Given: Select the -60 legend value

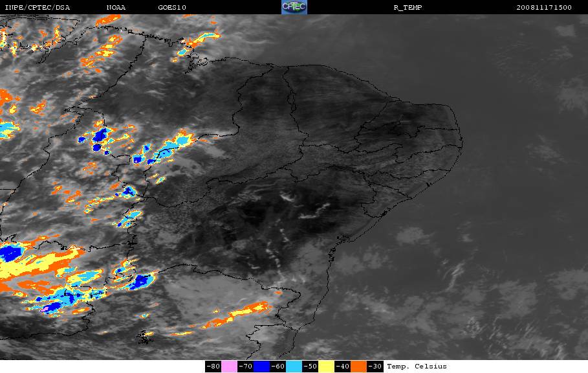Looking at the screenshot, I should tap(278, 367).
